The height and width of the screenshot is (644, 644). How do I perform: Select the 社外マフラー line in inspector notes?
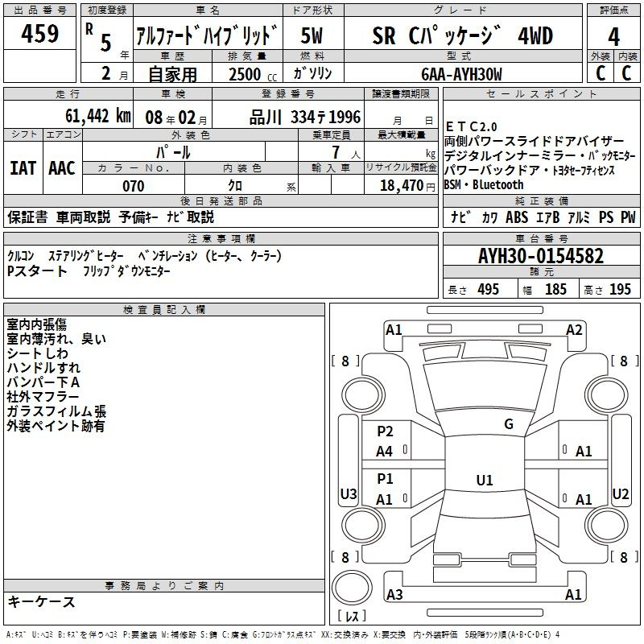pyautogui.click(x=43, y=397)
